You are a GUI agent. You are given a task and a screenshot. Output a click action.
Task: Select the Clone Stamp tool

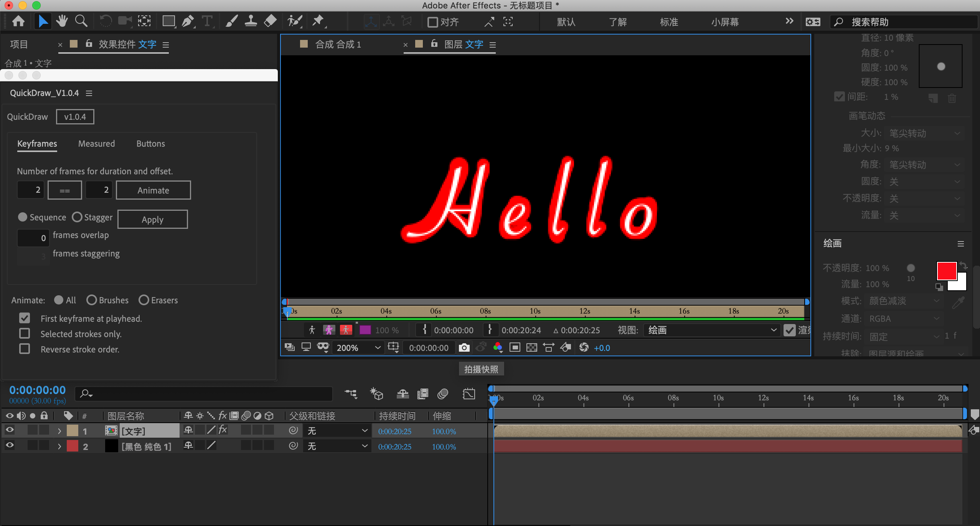click(x=251, y=21)
